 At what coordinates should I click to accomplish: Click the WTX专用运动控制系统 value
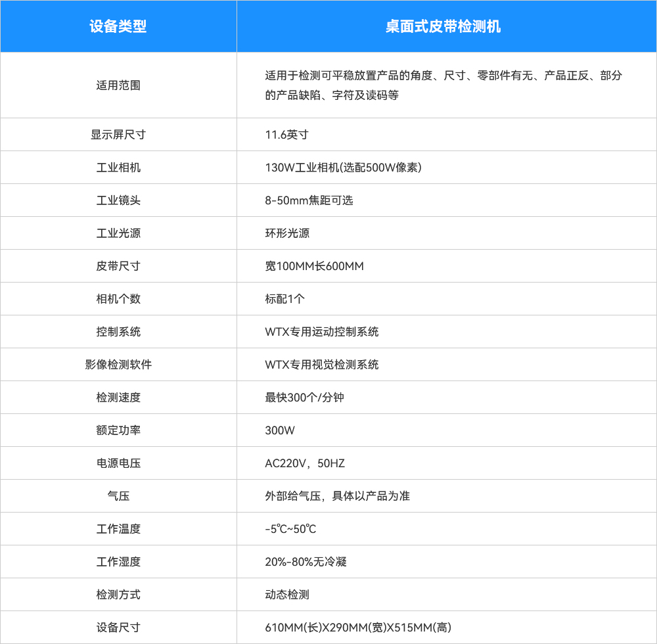(x=322, y=332)
